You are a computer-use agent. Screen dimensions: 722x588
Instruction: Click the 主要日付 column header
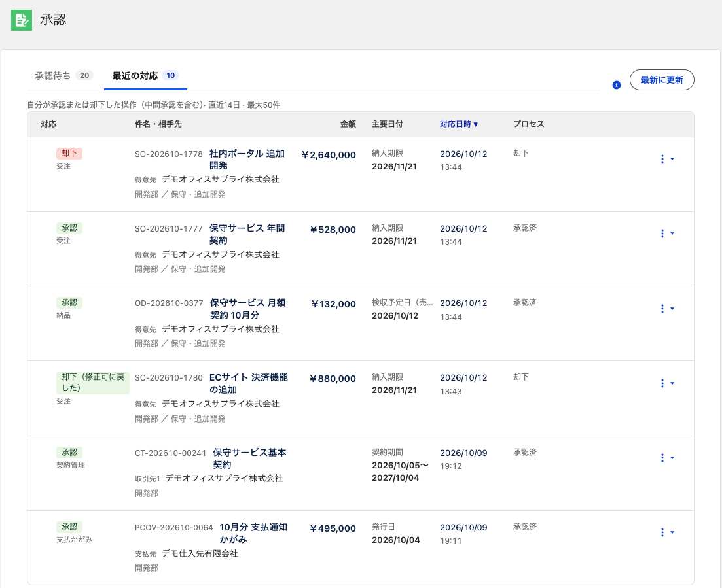(x=388, y=124)
